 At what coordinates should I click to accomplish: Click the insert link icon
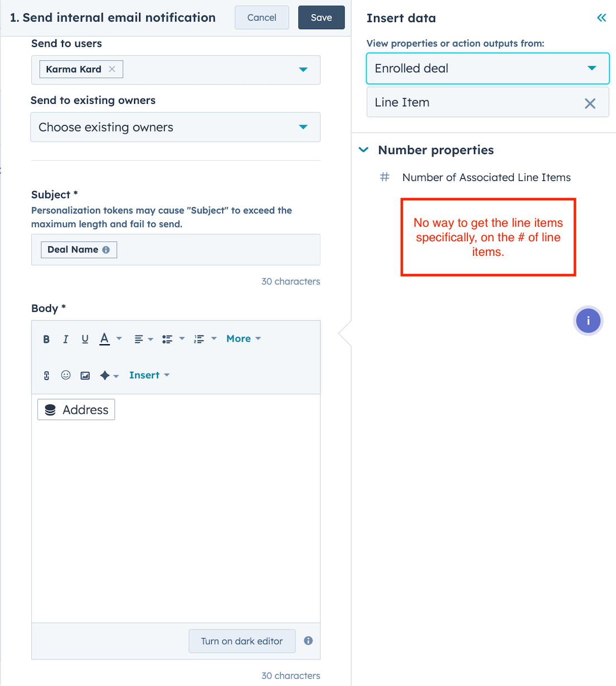click(x=46, y=375)
